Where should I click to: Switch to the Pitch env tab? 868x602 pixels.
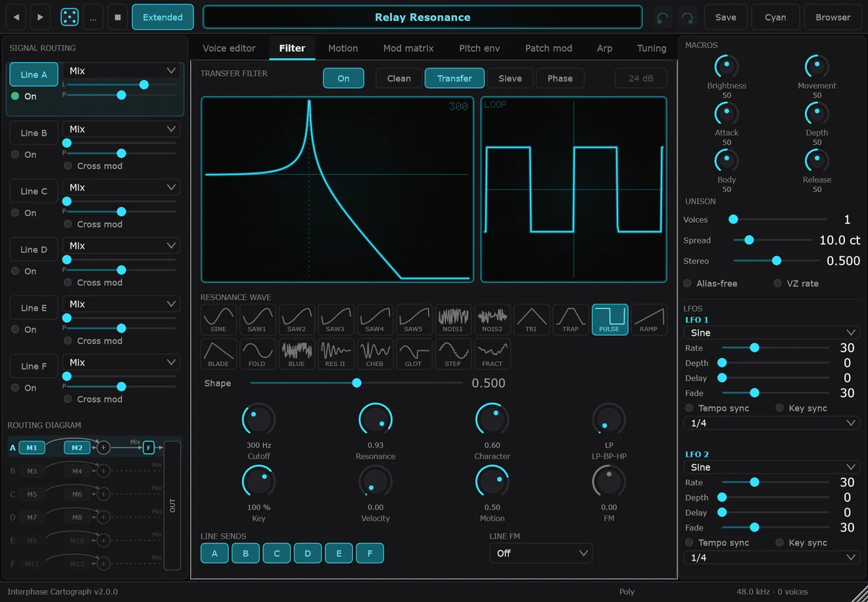[x=479, y=48]
